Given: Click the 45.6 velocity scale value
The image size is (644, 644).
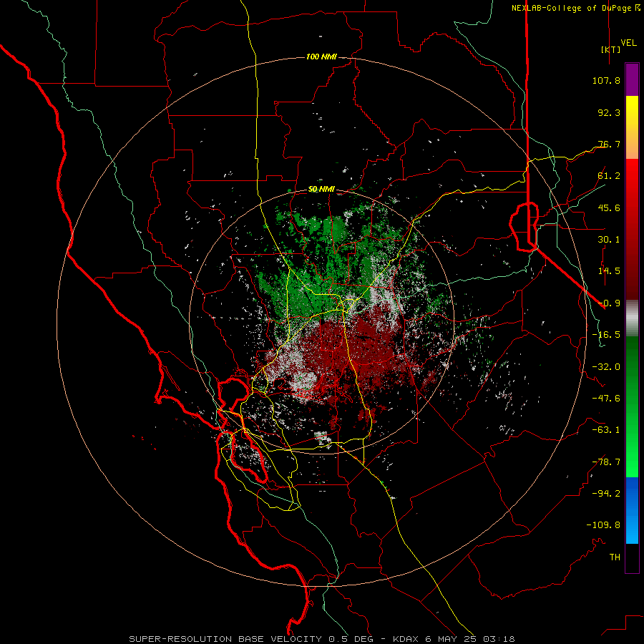Looking at the screenshot, I should click(609, 208).
